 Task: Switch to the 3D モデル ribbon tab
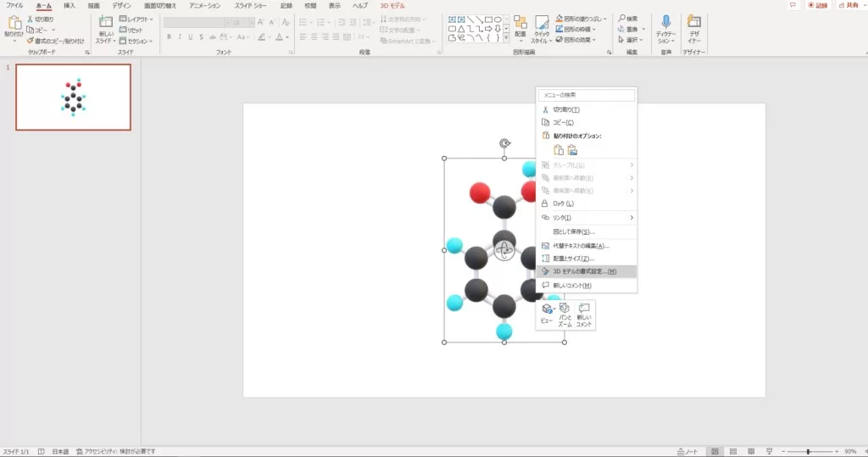(392, 6)
